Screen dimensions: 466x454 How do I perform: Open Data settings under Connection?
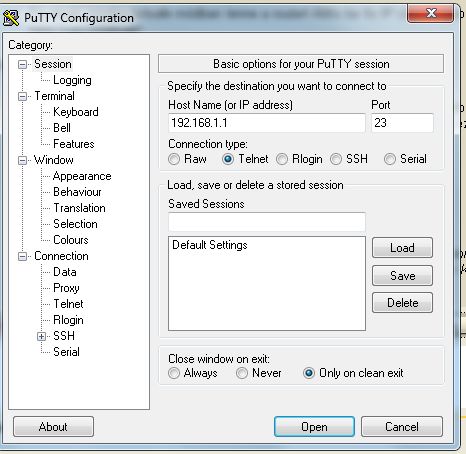coord(65,272)
